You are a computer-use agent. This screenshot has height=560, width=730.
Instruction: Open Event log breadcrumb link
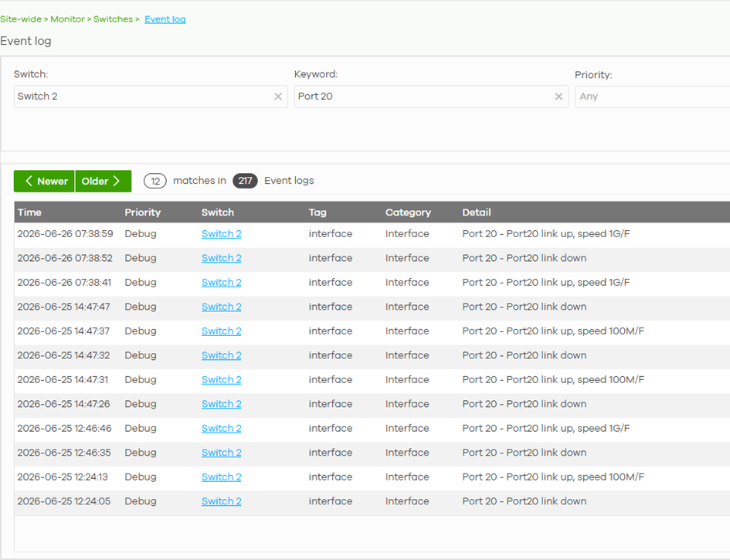165,19
